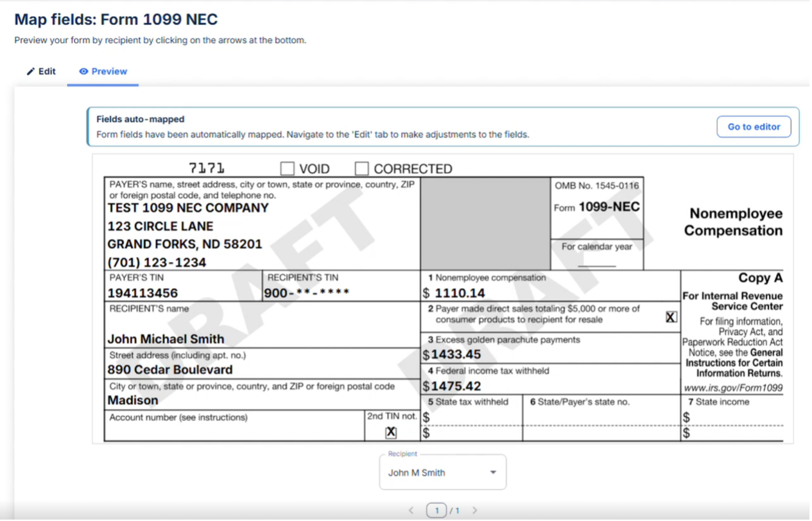Click the payer's TIN value 194113456
This screenshot has width=812, height=521.
[143, 293]
